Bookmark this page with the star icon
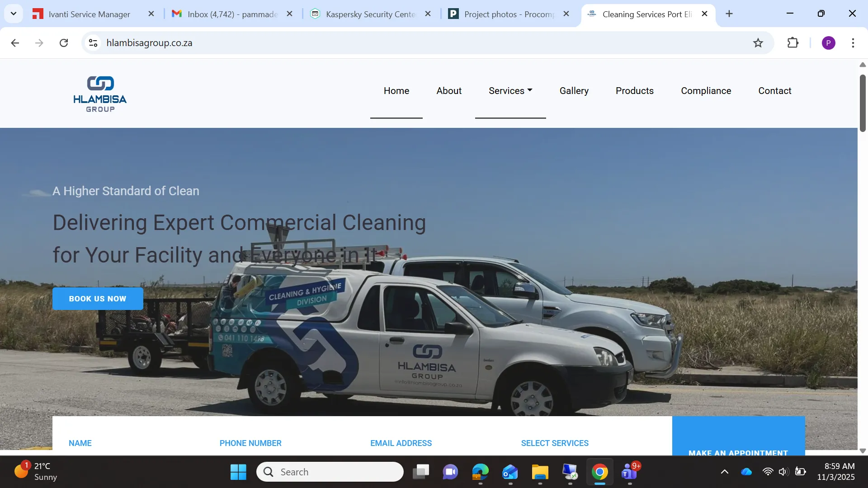Screen dimensions: 868x488 click(x=758, y=43)
